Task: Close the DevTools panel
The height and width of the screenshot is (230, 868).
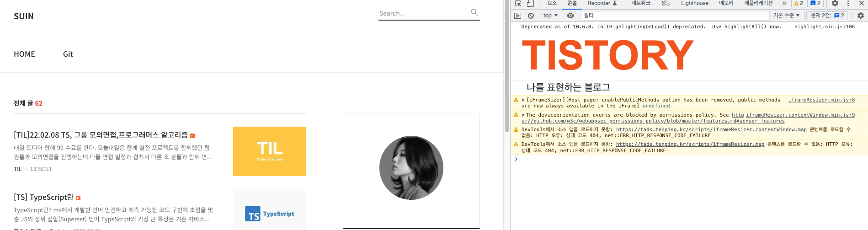Action: tap(862, 3)
